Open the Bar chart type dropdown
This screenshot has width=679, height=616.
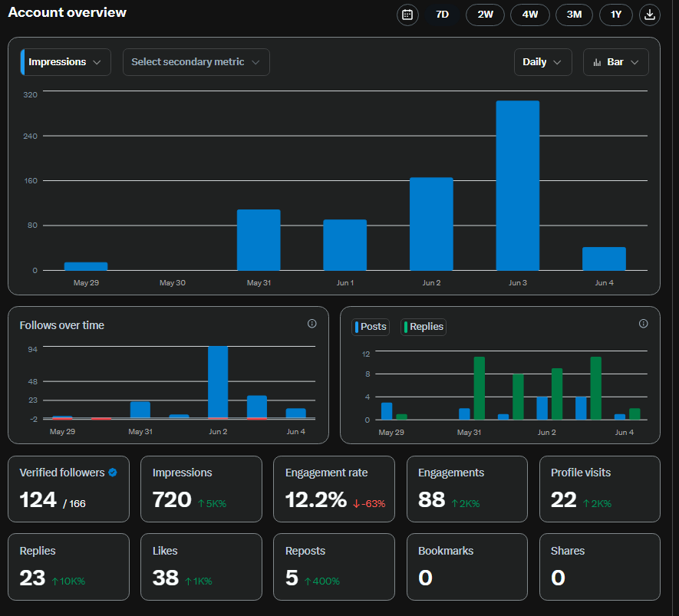[x=616, y=62]
